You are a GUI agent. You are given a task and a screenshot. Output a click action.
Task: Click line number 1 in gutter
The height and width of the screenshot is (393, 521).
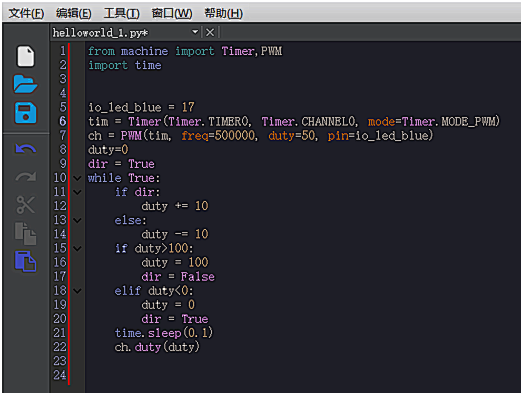point(63,51)
